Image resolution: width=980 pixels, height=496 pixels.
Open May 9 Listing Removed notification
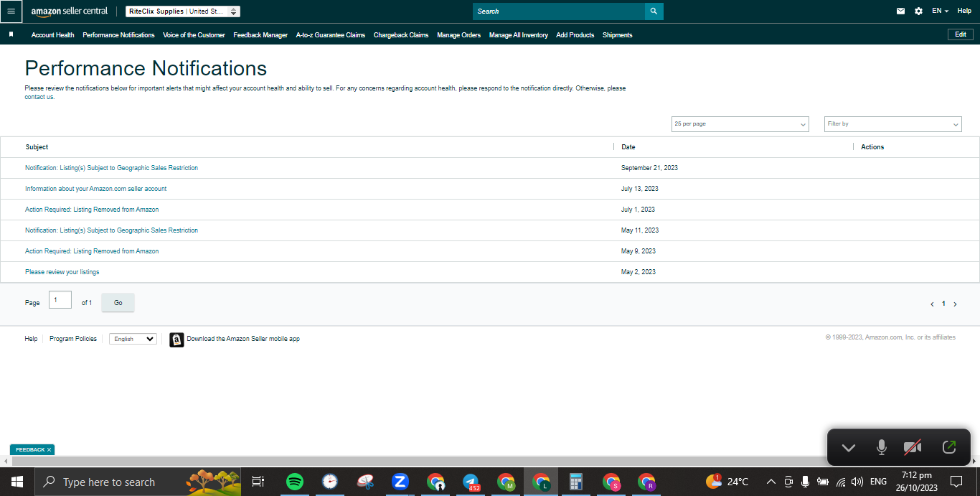(92, 251)
